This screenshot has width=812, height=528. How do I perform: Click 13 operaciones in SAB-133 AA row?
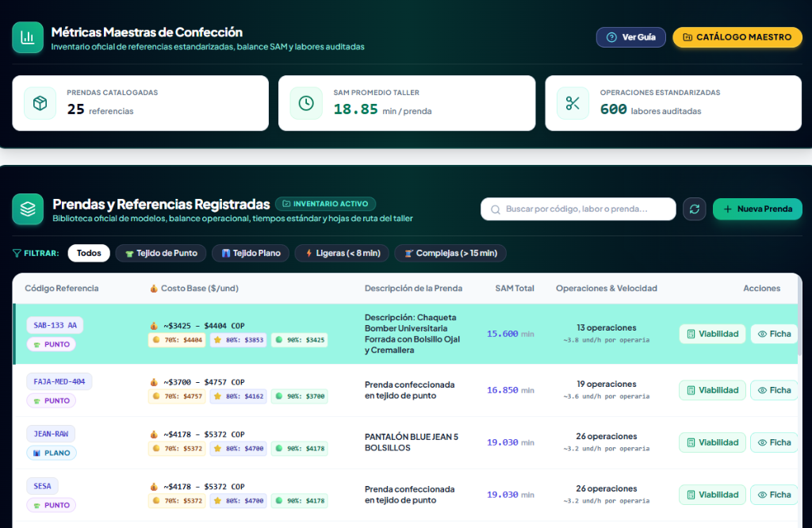[x=607, y=327]
